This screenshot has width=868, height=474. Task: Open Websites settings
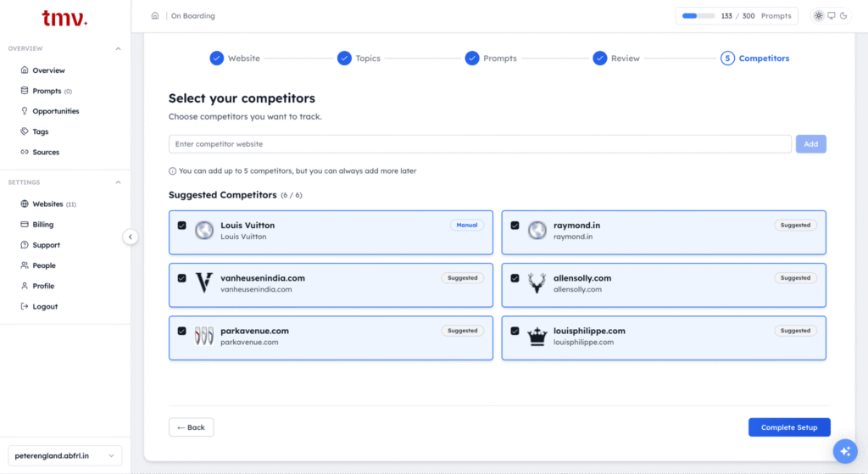(x=48, y=204)
